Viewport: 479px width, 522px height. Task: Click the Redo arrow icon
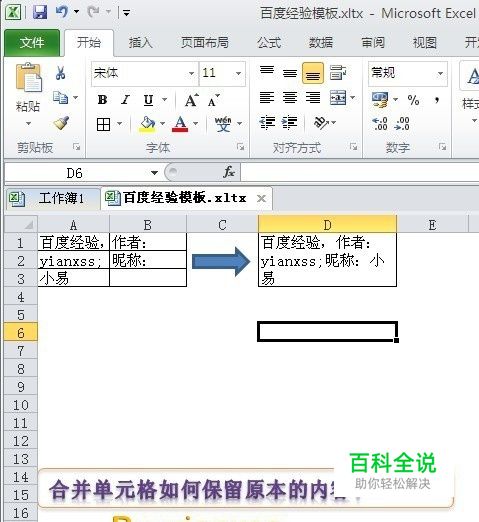pos(93,12)
